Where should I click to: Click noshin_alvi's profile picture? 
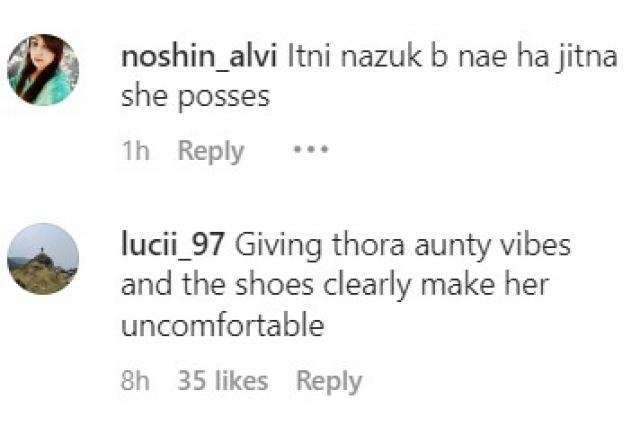(x=43, y=70)
